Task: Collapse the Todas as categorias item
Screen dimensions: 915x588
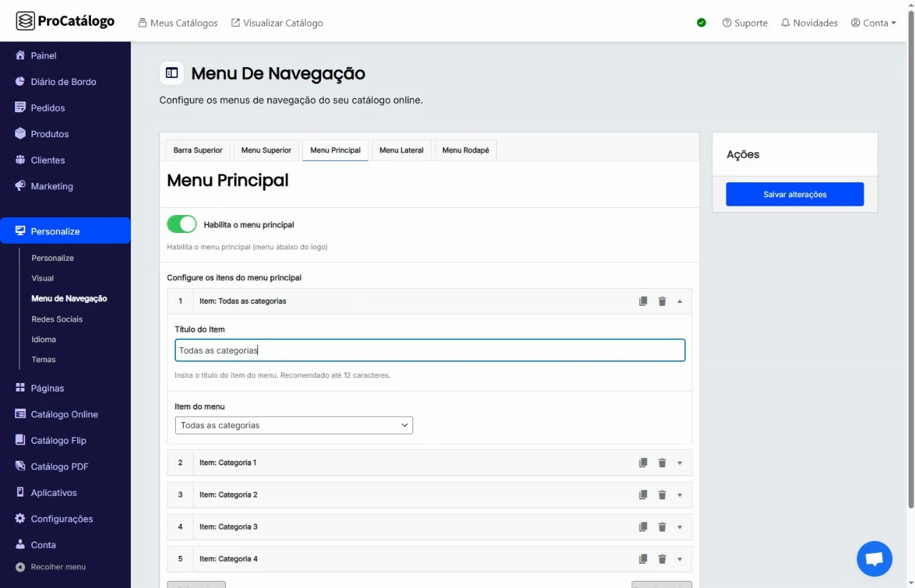Action: (680, 302)
